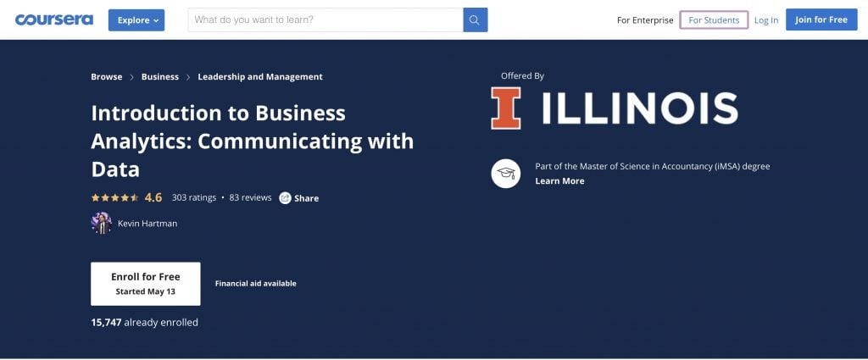The height and width of the screenshot is (360, 868).
Task: Click the Share icon
Action: click(285, 198)
